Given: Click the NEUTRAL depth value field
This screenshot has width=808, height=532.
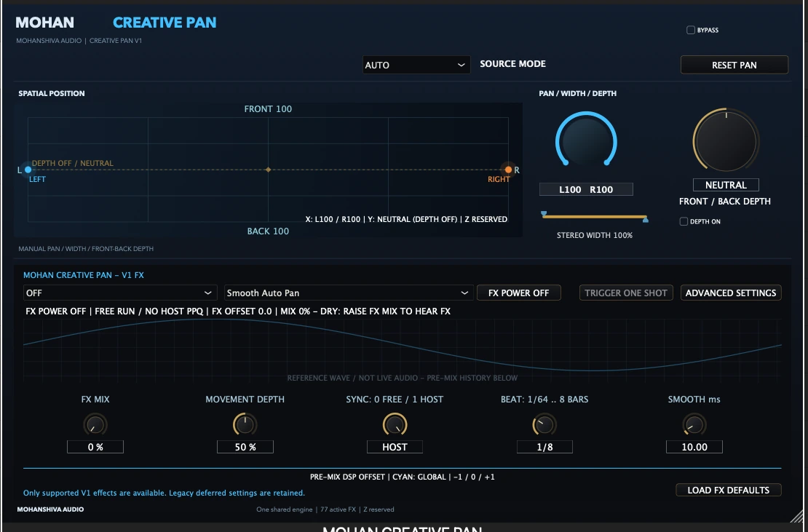Looking at the screenshot, I should [726, 185].
